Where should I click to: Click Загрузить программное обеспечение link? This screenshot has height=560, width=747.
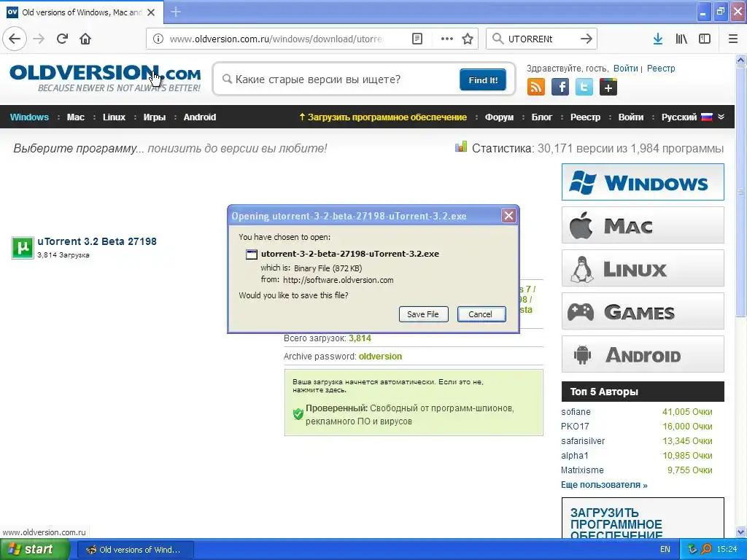[382, 117]
